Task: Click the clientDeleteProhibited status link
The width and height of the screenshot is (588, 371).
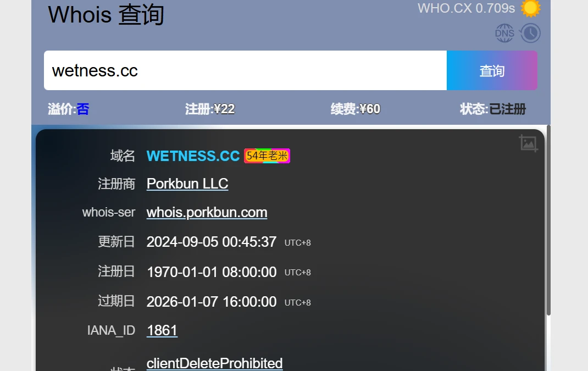Action: pyautogui.click(x=214, y=363)
